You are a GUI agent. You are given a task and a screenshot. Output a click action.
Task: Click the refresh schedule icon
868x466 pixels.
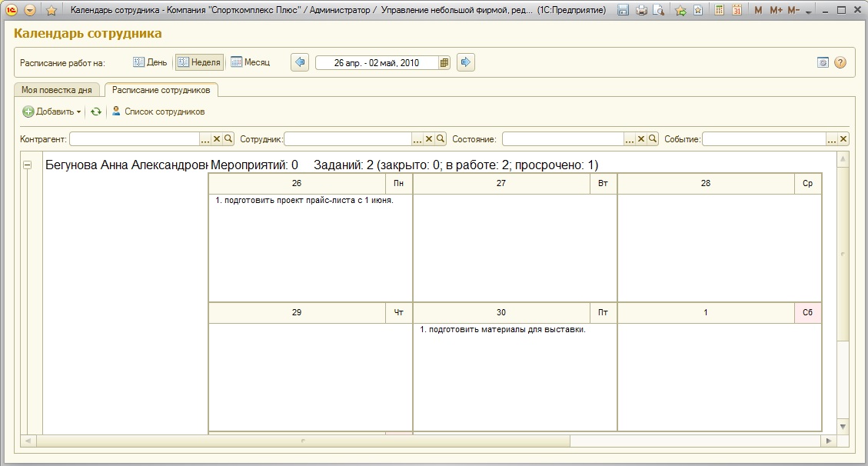click(x=96, y=112)
